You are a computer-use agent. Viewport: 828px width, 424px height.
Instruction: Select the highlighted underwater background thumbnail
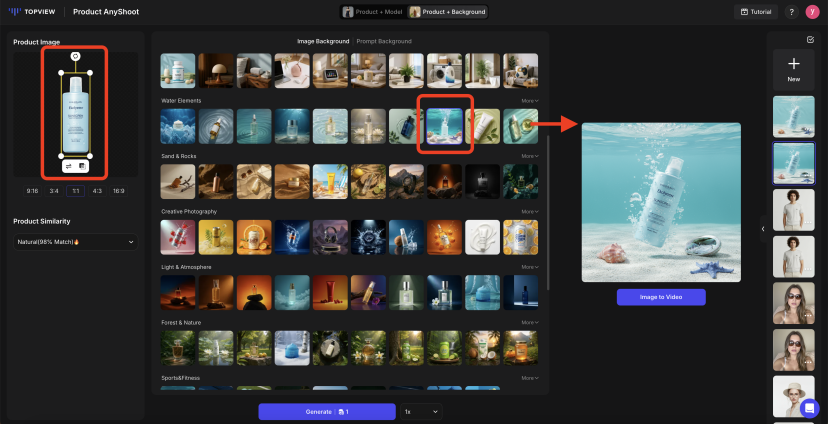point(444,125)
